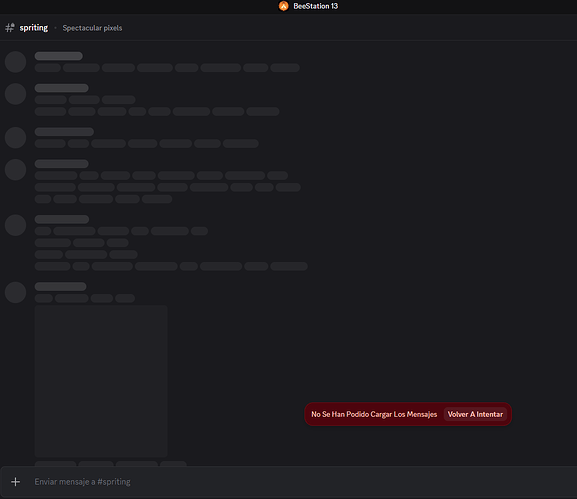The width and height of the screenshot is (577, 499).
Task: Click the fourth placeholder avatar circle
Action: 15,170
